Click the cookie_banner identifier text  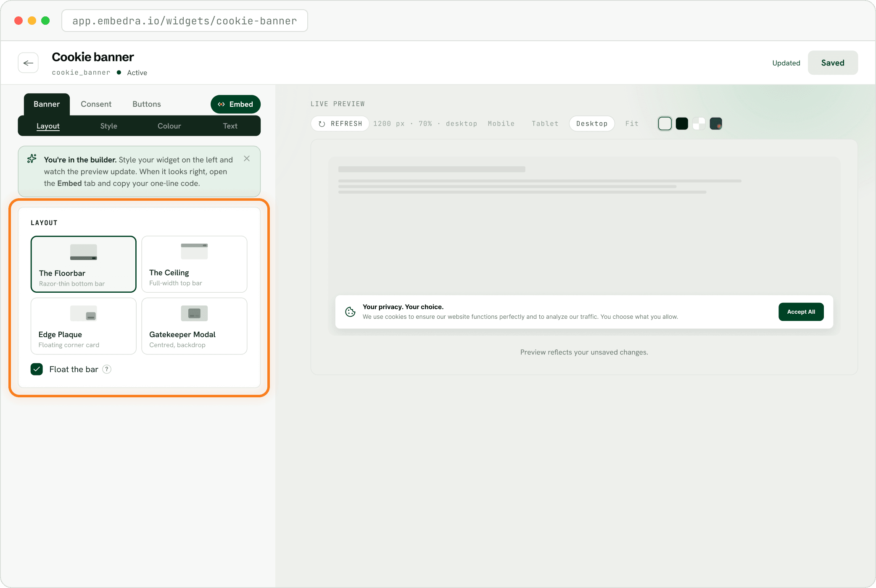click(x=81, y=73)
